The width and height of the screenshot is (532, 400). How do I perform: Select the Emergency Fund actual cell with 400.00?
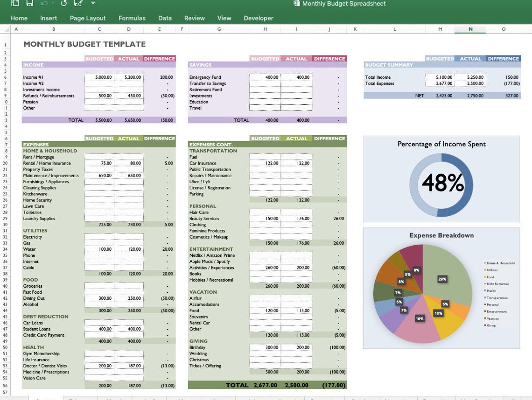click(296, 77)
